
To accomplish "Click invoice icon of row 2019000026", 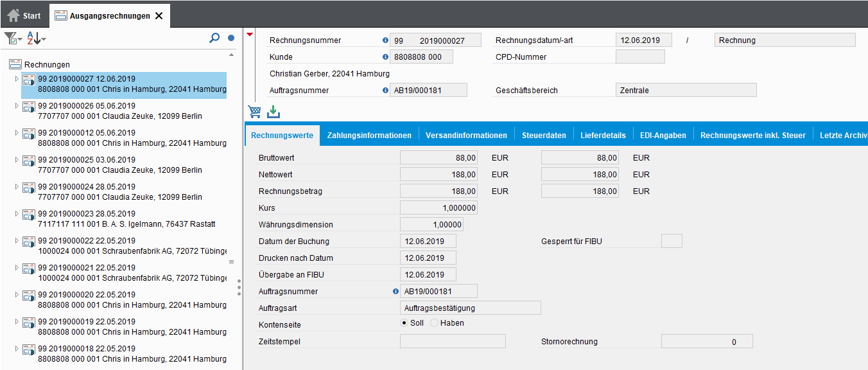I will click(x=29, y=107).
